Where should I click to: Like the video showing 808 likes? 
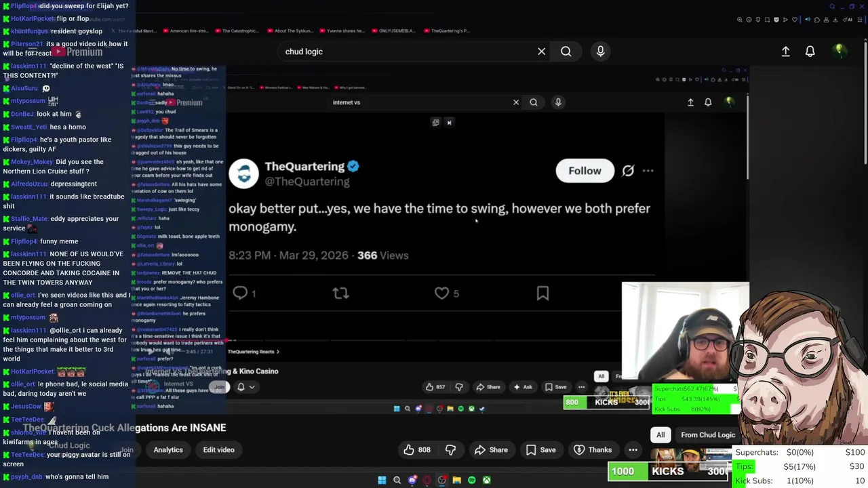417,450
